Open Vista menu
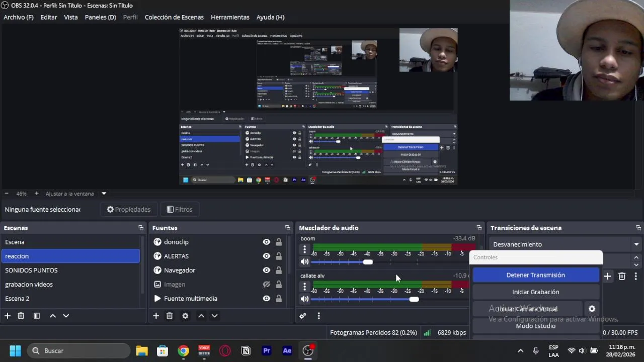Image resolution: width=644 pixels, height=362 pixels. tap(71, 17)
